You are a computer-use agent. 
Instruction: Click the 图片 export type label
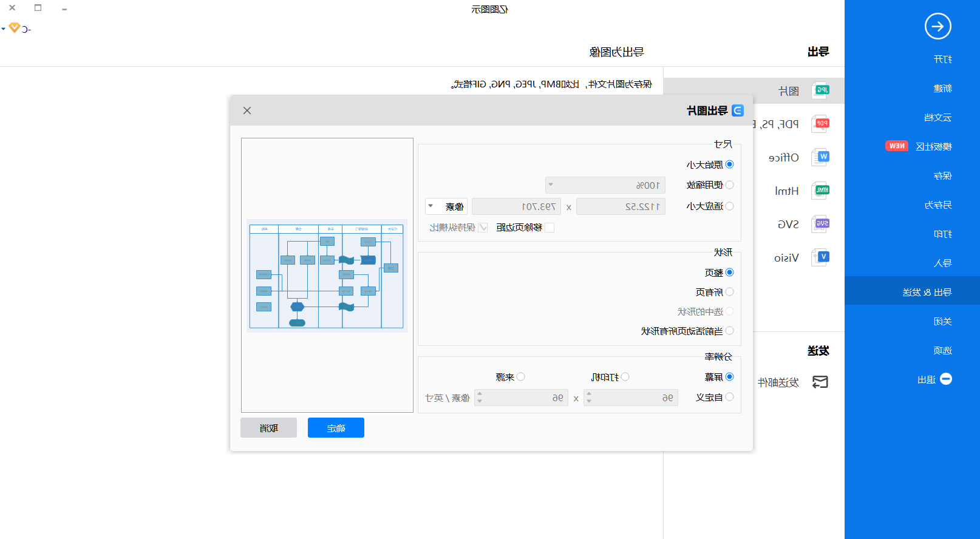pos(789,90)
